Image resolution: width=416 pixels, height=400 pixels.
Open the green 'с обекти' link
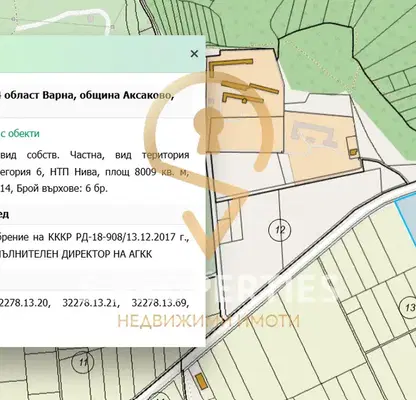point(20,134)
